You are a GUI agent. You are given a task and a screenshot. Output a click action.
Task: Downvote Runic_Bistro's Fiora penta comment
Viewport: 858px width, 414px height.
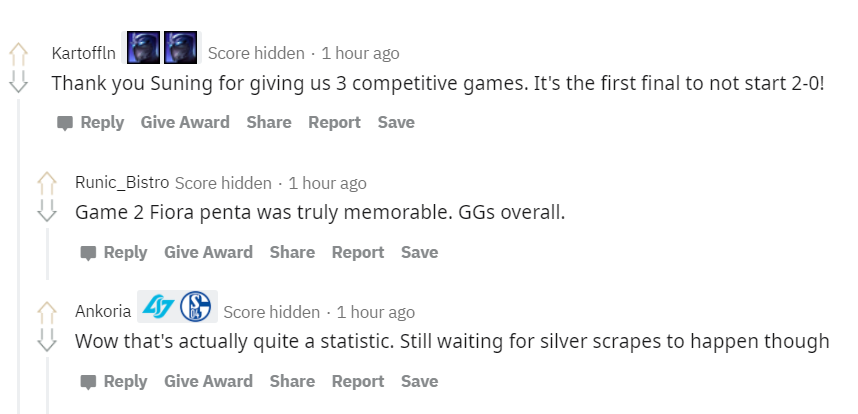click(47, 210)
